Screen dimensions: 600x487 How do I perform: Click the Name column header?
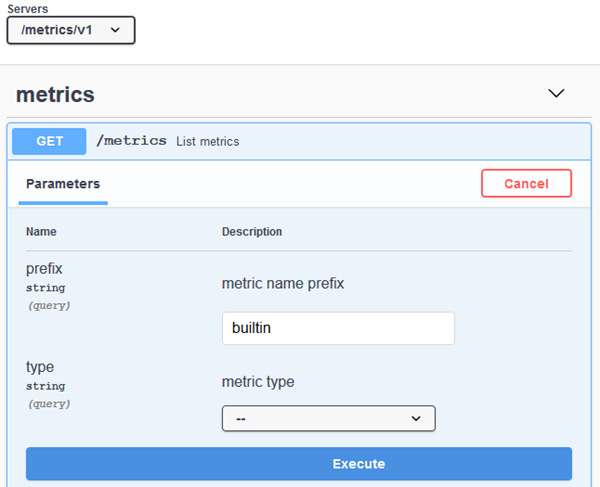(41, 232)
